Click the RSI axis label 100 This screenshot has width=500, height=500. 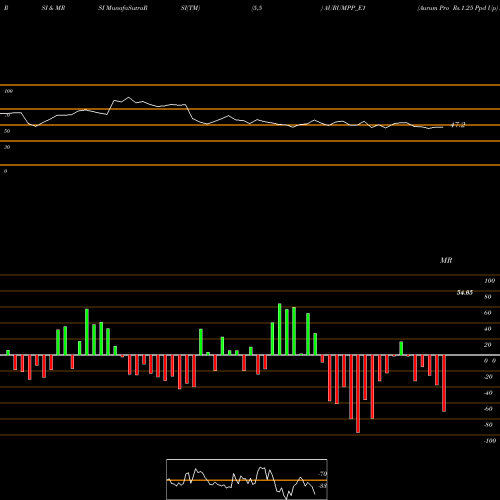9,91
